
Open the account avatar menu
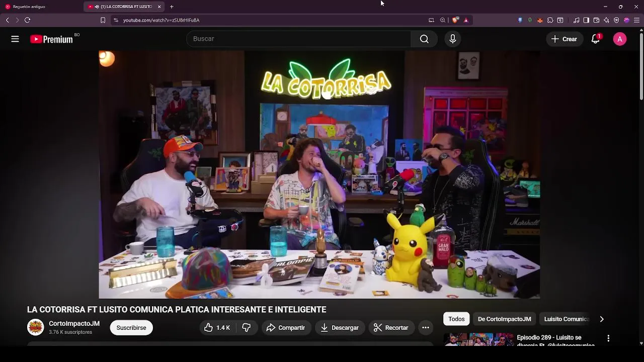point(620,39)
